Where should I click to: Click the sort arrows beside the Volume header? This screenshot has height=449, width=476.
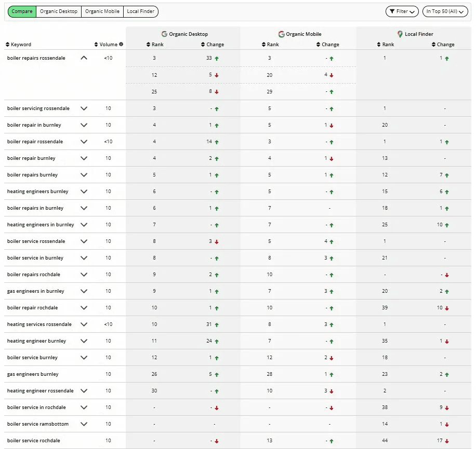point(96,44)
